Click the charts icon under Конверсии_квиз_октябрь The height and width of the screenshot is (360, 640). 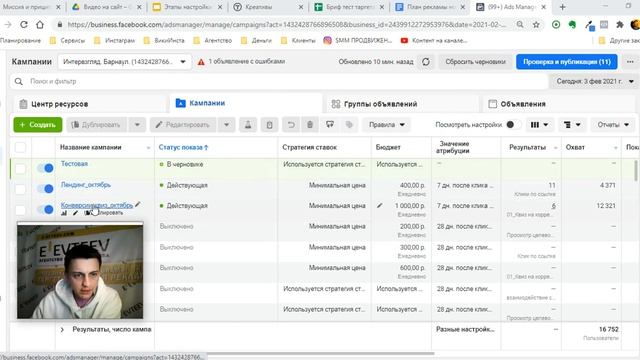pos(64,213)
